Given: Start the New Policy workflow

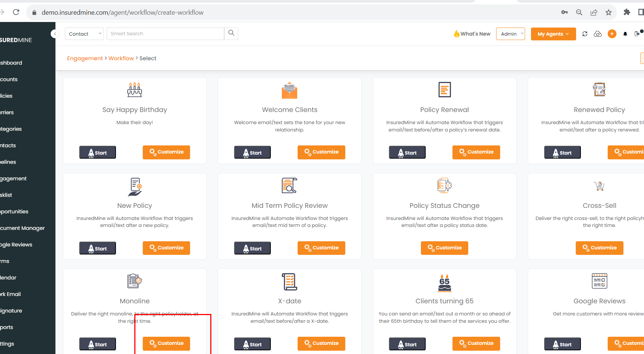Looking at the screenshot, I should tap(98, 248).
